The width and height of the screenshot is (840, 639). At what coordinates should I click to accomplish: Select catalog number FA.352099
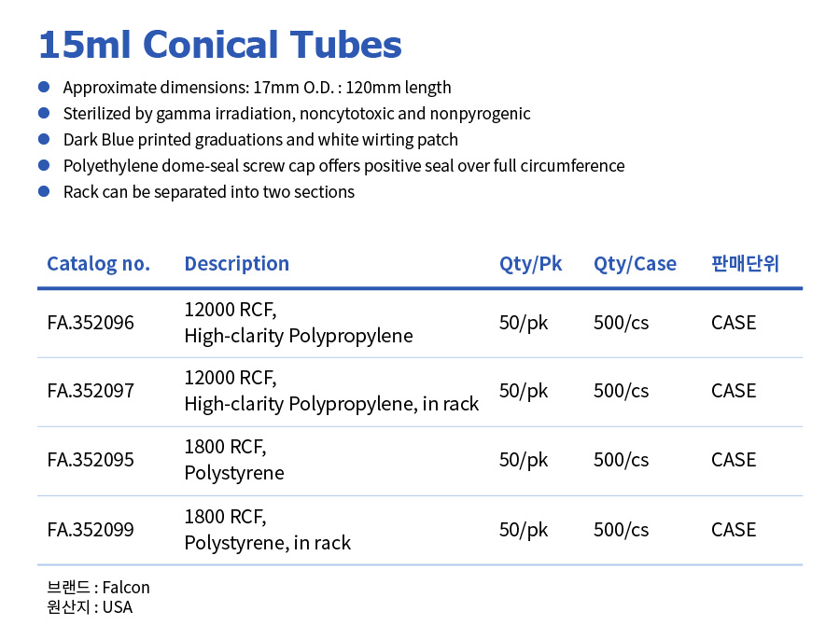[91, 530]
